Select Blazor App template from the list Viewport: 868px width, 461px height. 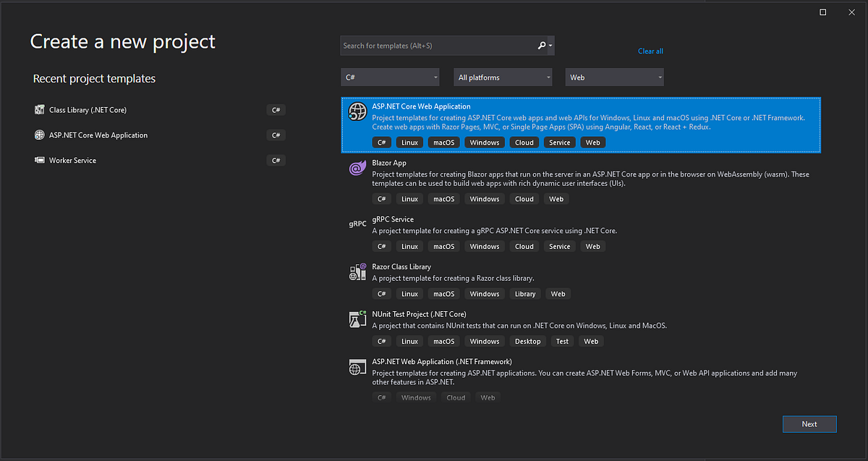581,182
